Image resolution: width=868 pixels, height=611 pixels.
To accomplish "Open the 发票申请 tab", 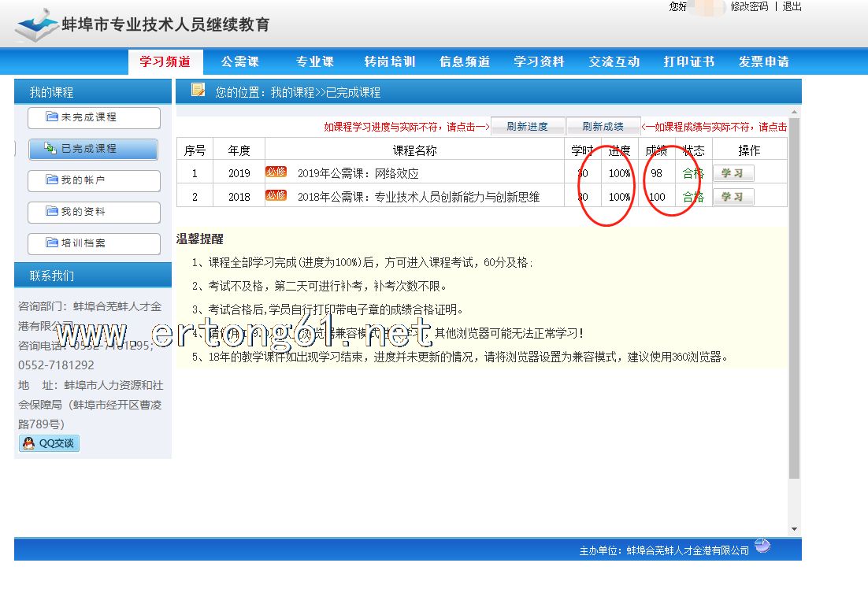I will pyautogui.click(x=763, y=61).
